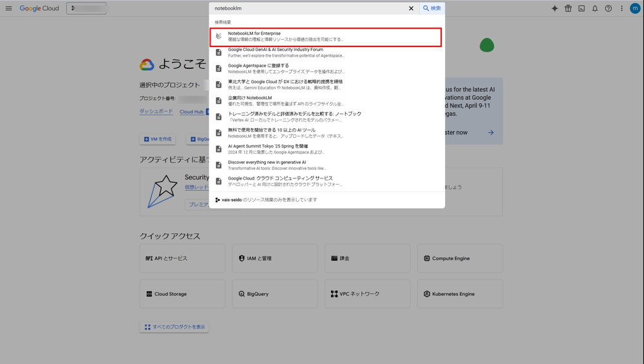Click VM を作成 button

tap(158, 139)
